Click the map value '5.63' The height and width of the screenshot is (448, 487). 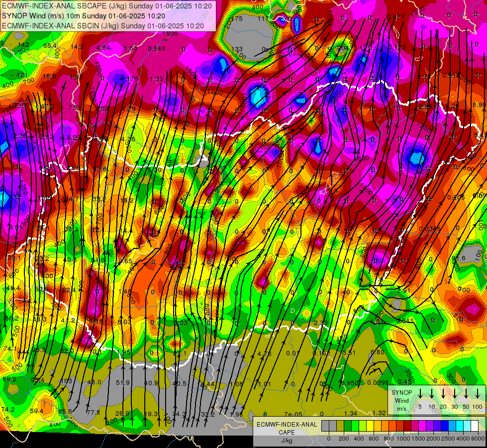coord(130,48)
